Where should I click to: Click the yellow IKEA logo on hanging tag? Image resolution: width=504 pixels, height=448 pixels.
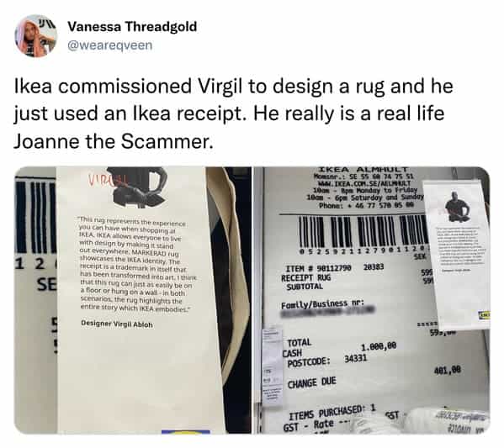coord(485,315)
